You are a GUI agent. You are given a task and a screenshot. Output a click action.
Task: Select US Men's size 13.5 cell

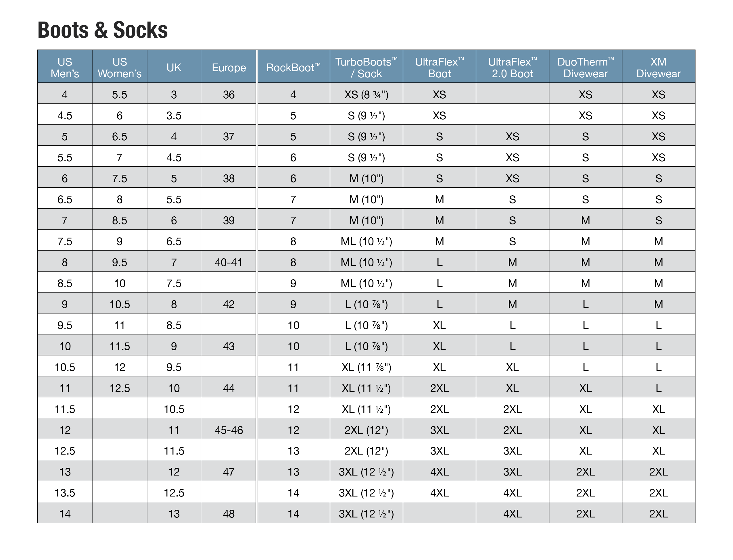point(65,492)
